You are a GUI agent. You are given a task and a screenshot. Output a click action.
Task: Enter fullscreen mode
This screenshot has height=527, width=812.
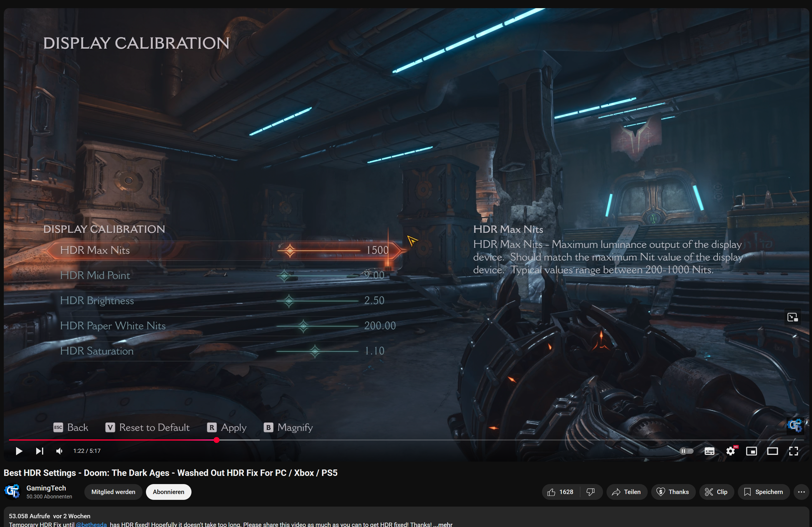point(793,451)
